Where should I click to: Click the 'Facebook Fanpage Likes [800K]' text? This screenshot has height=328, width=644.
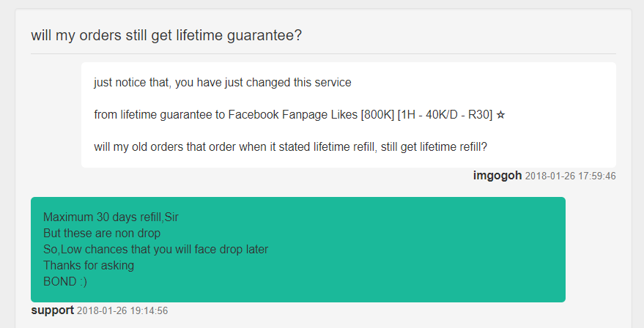click(311, 114)
